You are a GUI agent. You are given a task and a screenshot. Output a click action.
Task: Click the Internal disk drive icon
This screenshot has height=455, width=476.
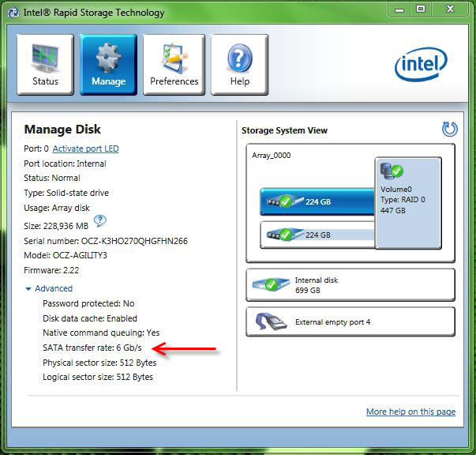coord(271,284)
